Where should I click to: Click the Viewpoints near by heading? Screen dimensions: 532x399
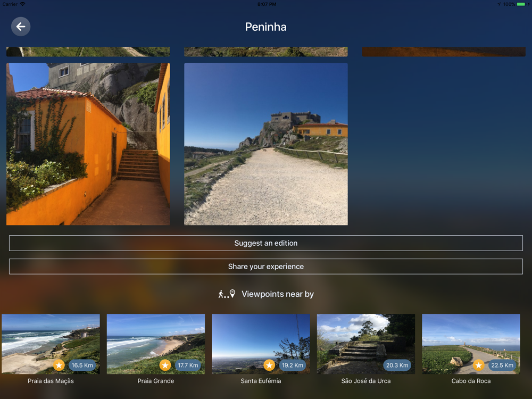[278, 294]
